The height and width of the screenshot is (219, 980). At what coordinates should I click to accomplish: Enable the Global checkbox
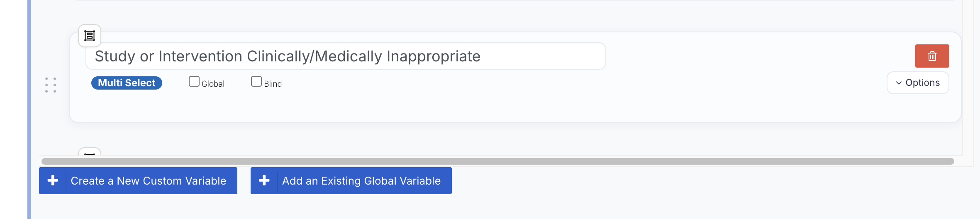pyautogui.click(x=194, y=81)
